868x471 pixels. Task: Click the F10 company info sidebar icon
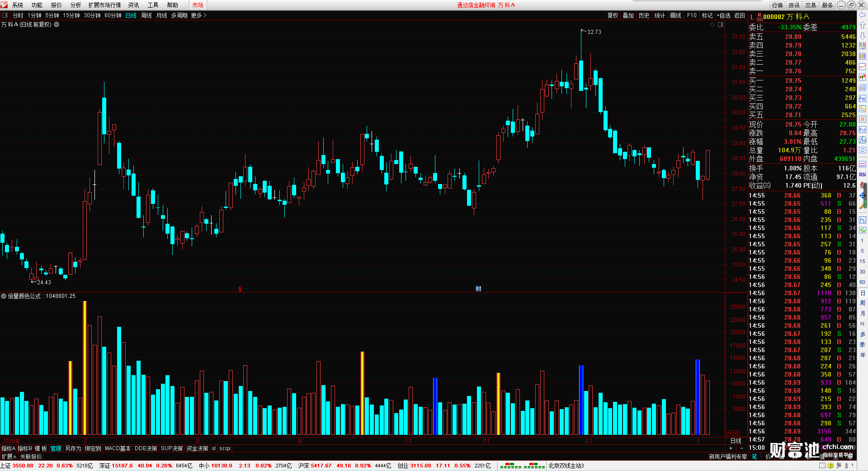[863, 98]
